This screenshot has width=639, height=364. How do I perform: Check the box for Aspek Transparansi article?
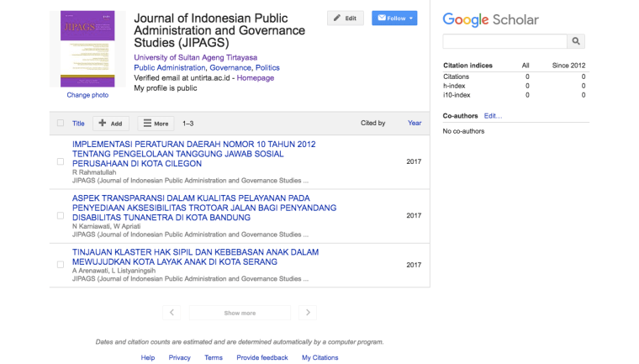(61, 215)
